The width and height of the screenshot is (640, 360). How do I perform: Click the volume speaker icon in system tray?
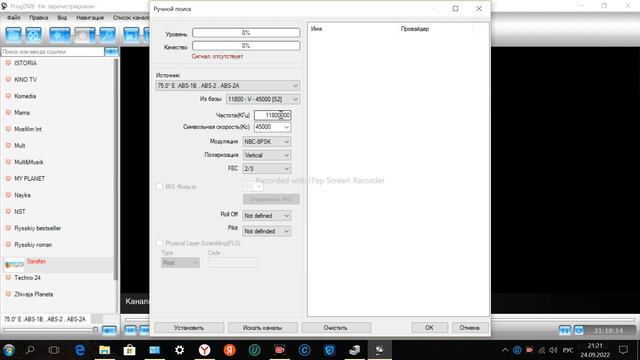point(553,350)
